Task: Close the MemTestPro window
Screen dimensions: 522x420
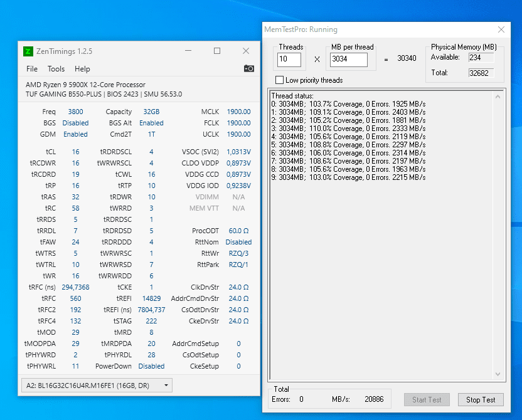Action: [501, 29]
